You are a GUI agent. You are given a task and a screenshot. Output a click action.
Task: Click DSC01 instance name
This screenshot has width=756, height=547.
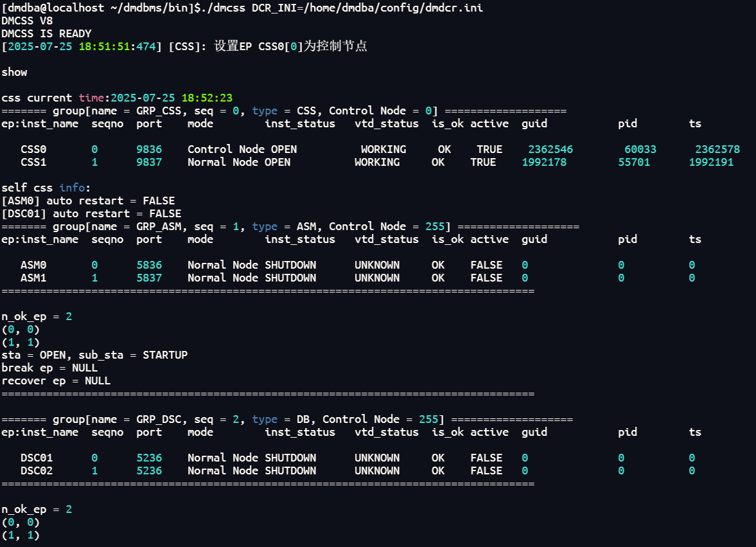[37, 458]
